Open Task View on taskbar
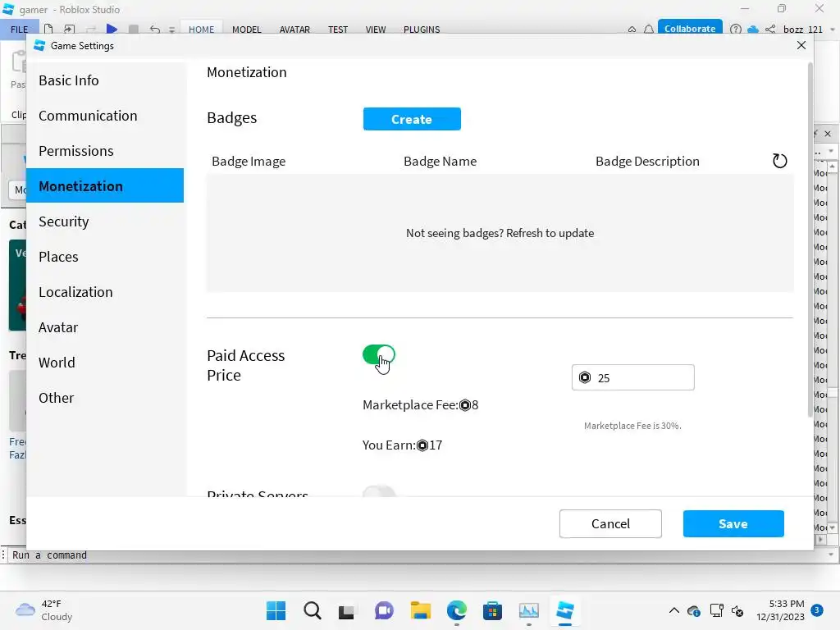Image resolution: width=840 pixels, height=630 pixels. click(x=346, y=611)
